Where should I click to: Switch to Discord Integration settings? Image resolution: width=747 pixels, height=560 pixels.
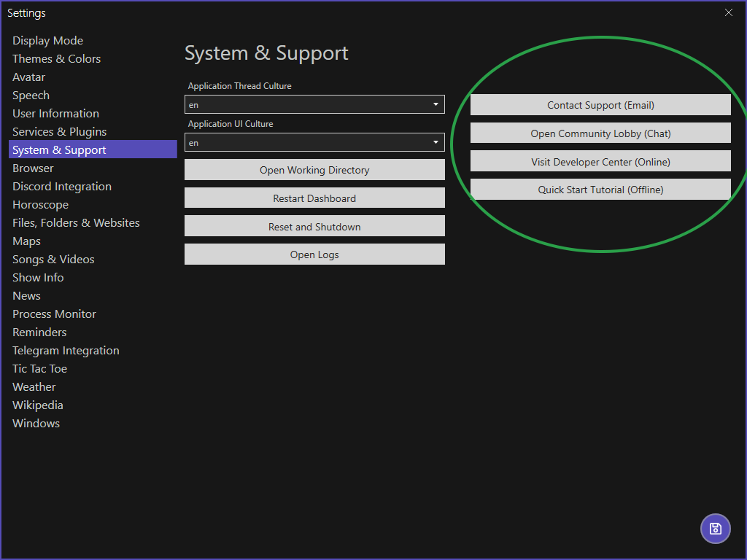pyautogui.click(x=62, y=187)
